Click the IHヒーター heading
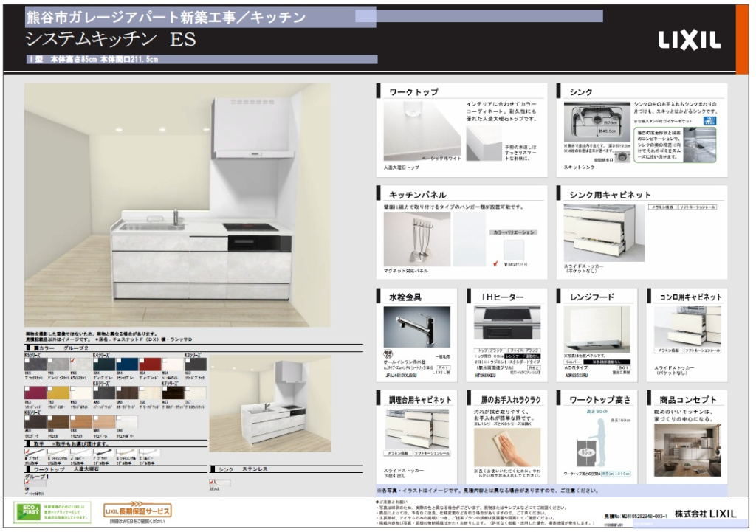This screenshot has width=756, height=532. (503, 297)
